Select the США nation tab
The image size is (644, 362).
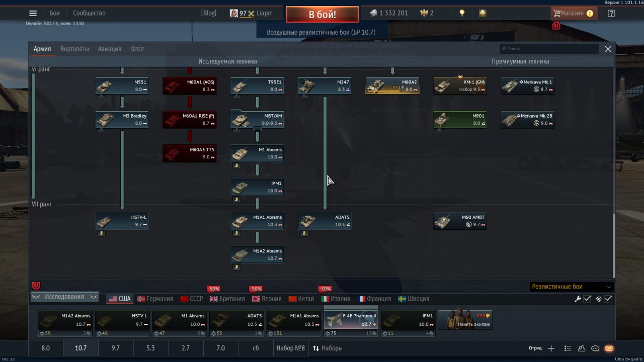coord(120,299)
